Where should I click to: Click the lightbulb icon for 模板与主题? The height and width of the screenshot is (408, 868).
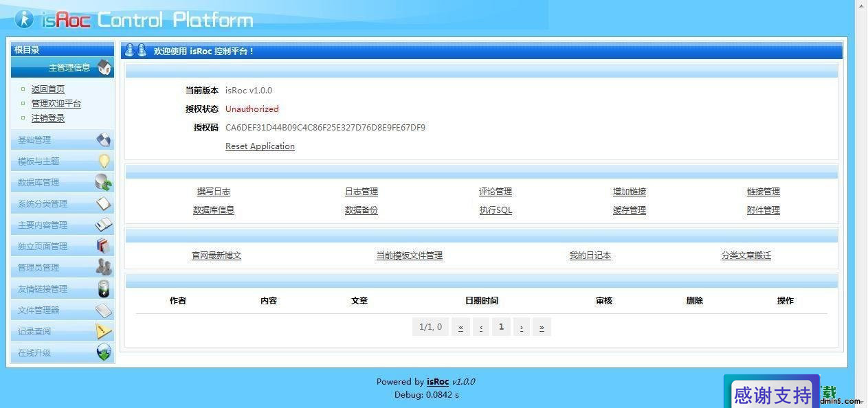104,161
